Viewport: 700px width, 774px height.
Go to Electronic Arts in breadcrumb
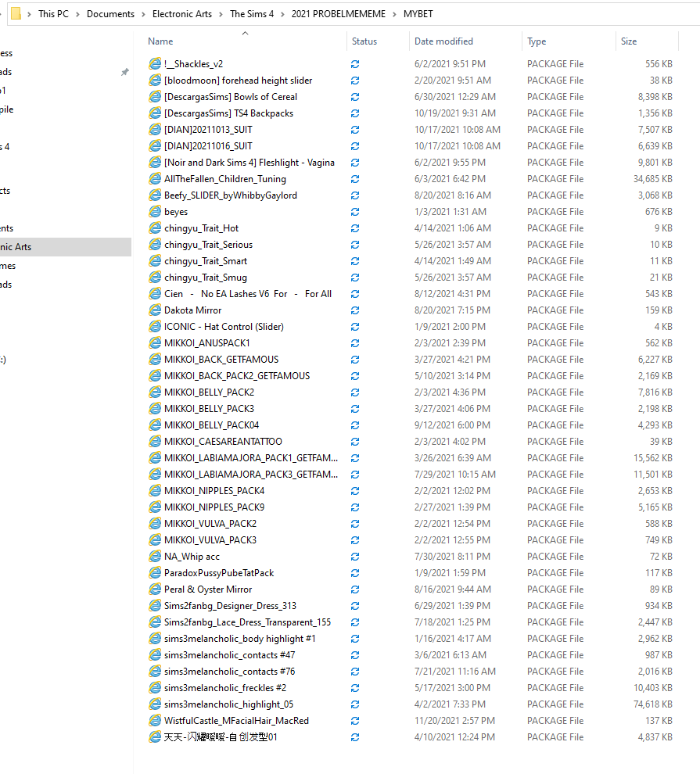coord(182,14)
